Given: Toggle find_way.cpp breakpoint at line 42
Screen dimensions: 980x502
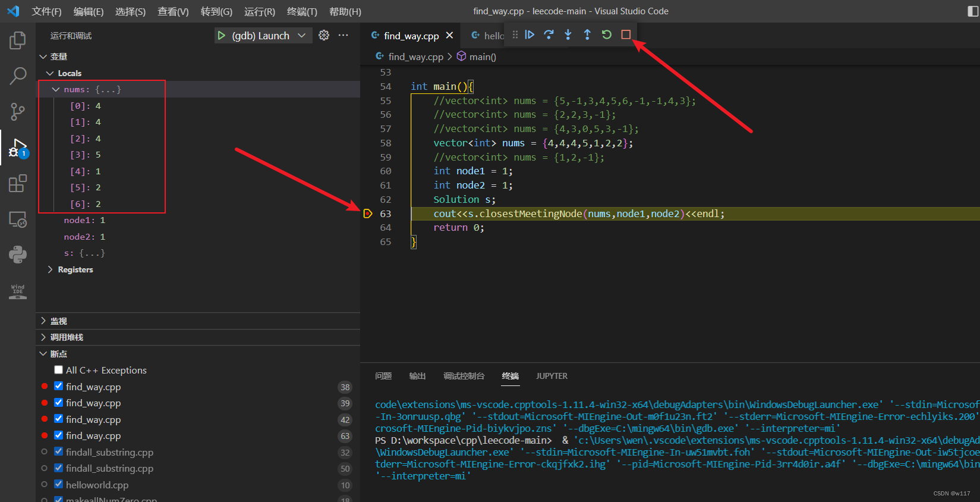Looking at the screenshot, I should 58,419.
